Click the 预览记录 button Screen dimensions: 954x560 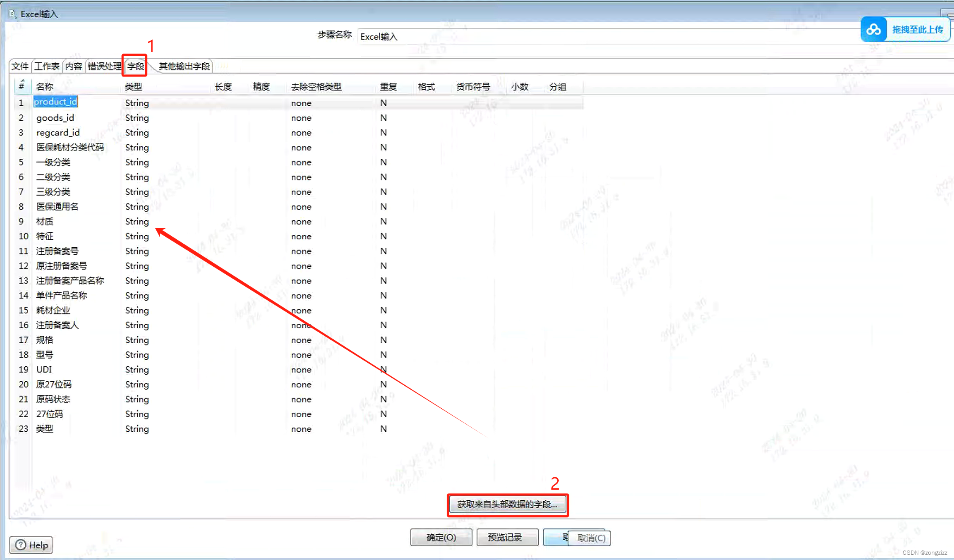[x=507, y=537]
